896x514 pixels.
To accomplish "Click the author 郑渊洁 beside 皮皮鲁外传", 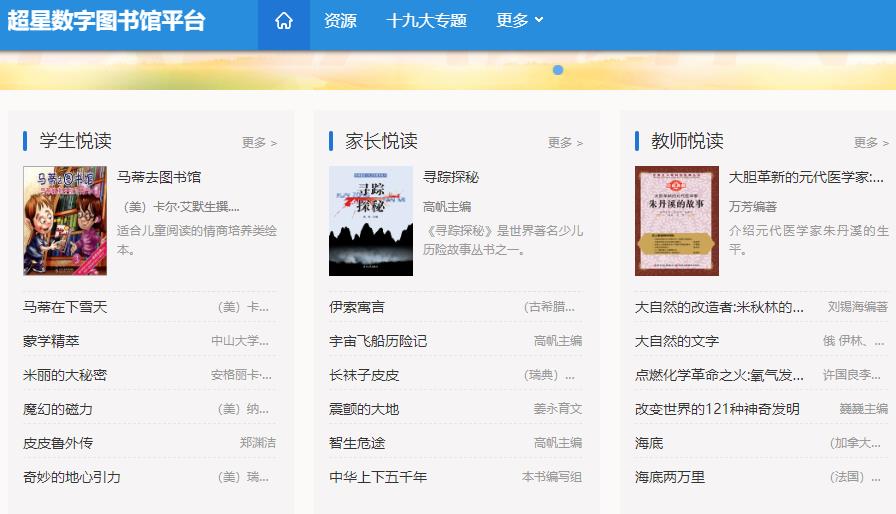I will tap(258, 443).
